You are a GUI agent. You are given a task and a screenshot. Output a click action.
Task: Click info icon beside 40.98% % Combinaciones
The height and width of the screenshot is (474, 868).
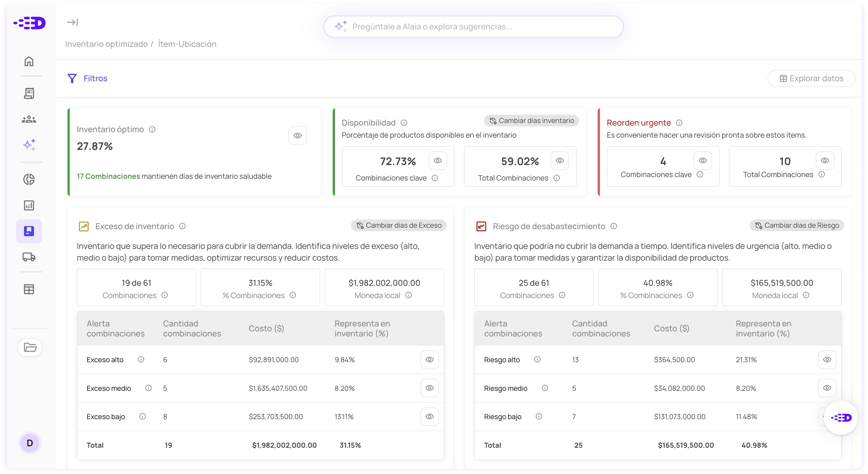tap(690, 295)
